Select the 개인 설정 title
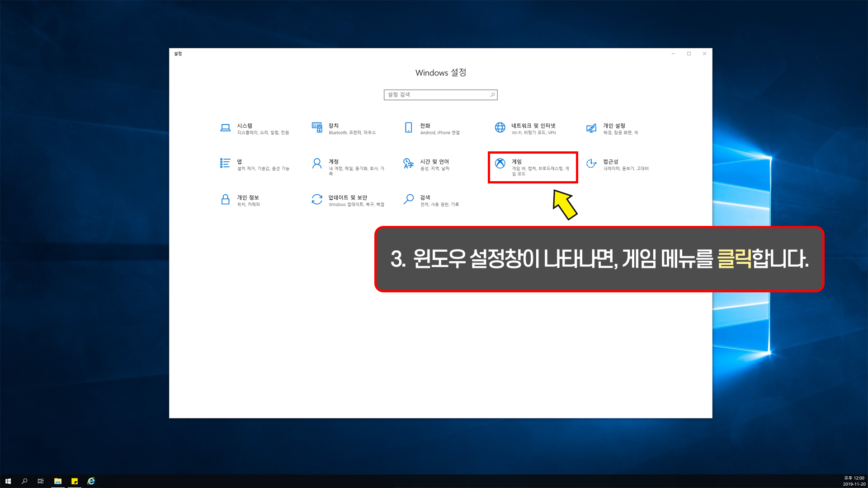 pyautogui.click(x=614, y=126)
